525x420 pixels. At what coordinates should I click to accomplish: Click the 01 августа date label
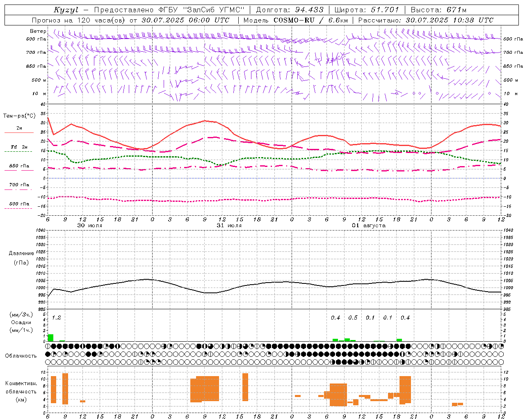(x=368, y=226)
